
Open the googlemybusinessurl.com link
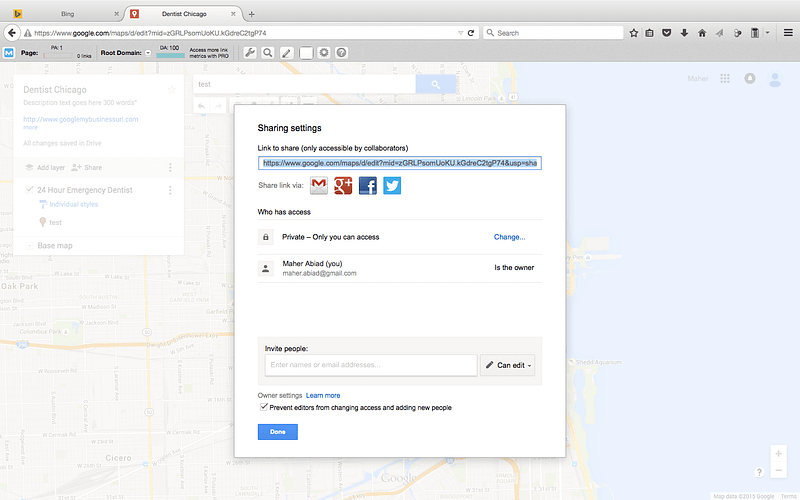[x=81, y=119]
